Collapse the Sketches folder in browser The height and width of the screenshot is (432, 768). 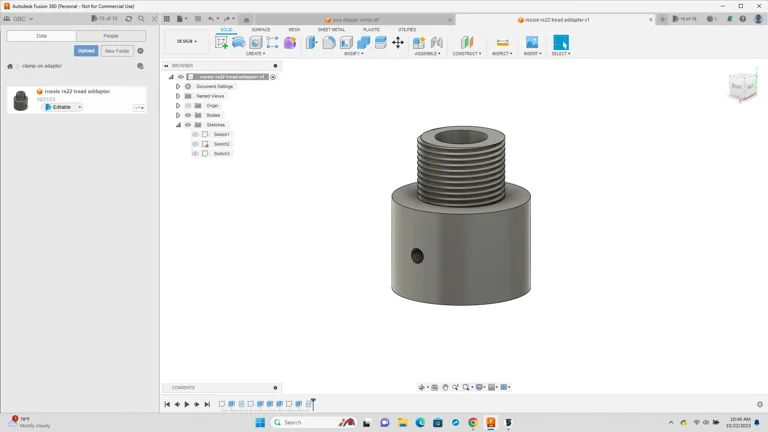click(x=178, y=125)
